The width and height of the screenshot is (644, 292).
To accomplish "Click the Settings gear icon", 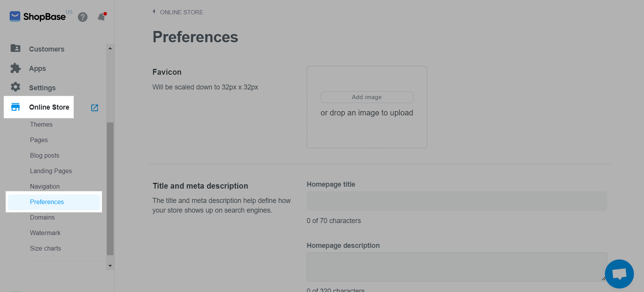I will 15,87.
